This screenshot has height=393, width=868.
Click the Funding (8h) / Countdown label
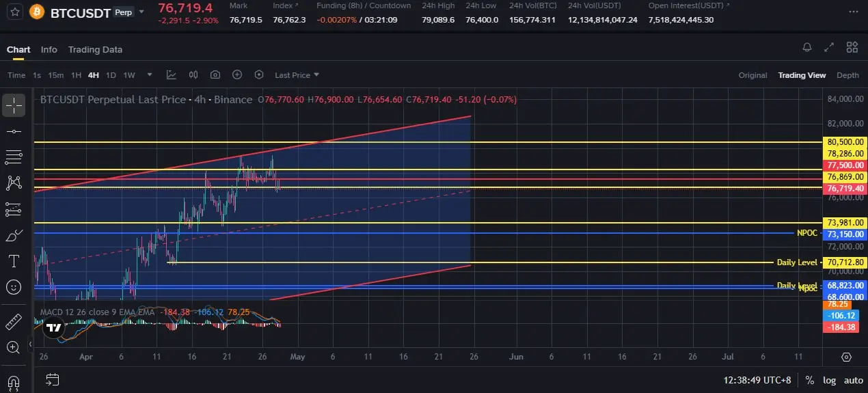pyautogui.click(x=364, y=5)
